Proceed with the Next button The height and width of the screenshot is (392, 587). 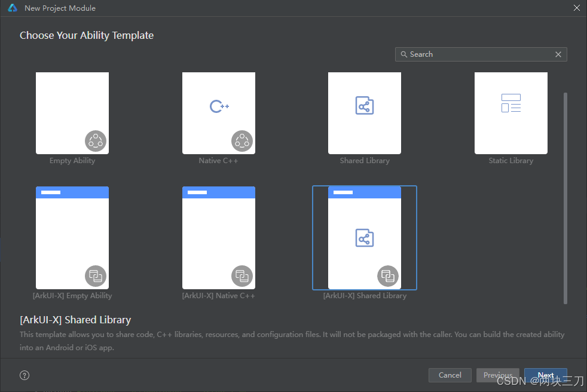(546, 375)
